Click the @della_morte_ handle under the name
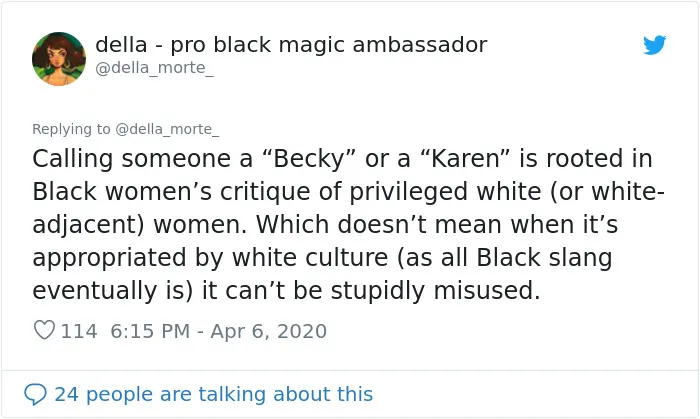 click(x=154, y=68)
